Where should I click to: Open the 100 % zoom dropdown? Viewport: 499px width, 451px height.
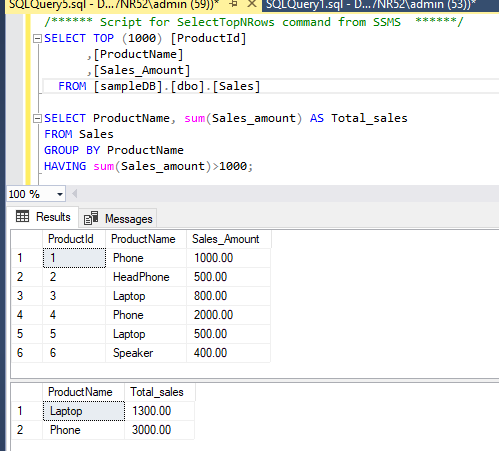[60, 194]
